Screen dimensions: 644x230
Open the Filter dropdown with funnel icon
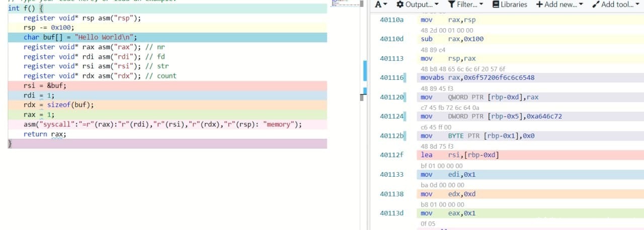(x=465, y=5)
